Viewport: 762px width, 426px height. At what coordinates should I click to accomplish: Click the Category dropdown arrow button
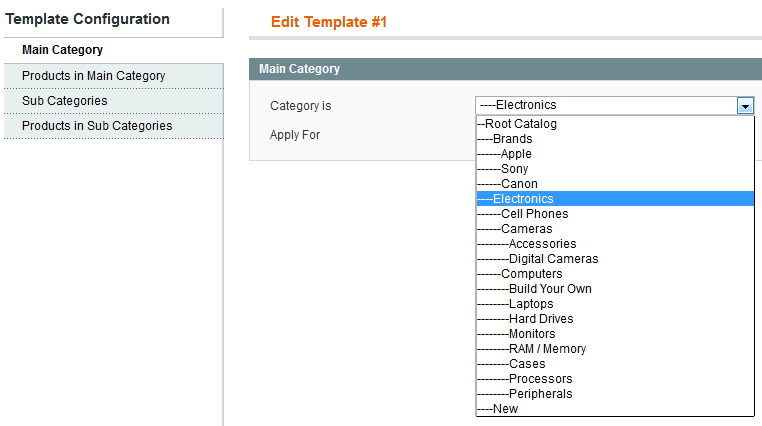click(745, 105)
